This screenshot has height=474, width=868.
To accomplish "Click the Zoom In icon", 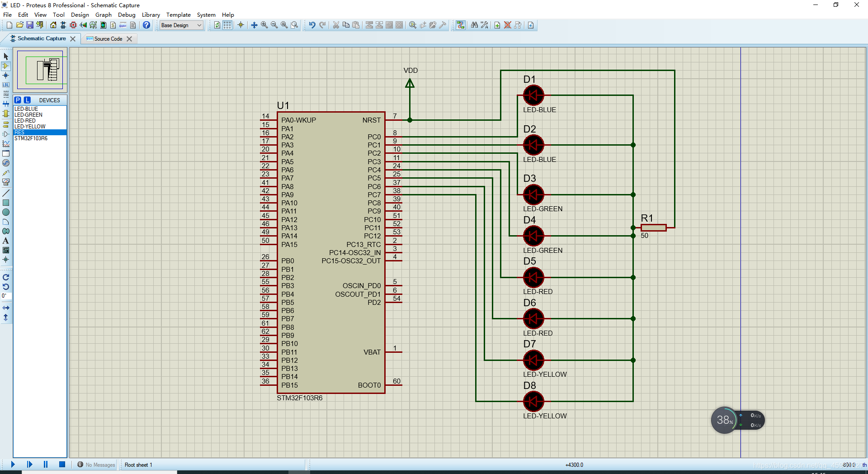I will pos(264,25).
